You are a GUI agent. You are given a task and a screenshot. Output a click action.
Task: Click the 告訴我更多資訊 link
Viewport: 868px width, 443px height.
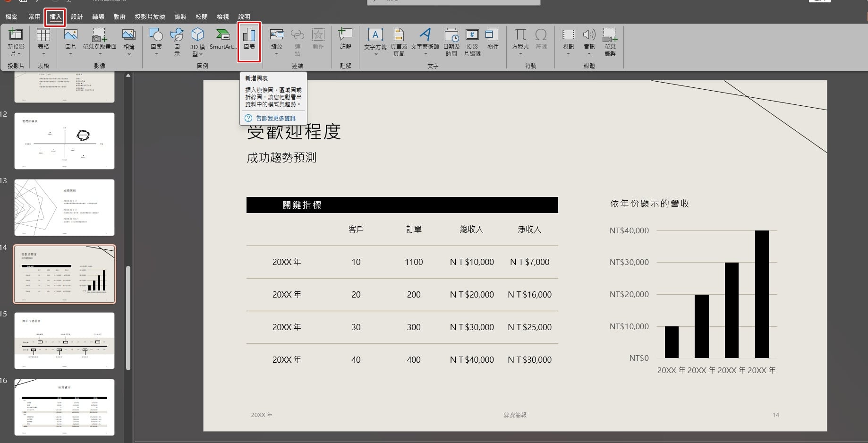coord(275,118)
